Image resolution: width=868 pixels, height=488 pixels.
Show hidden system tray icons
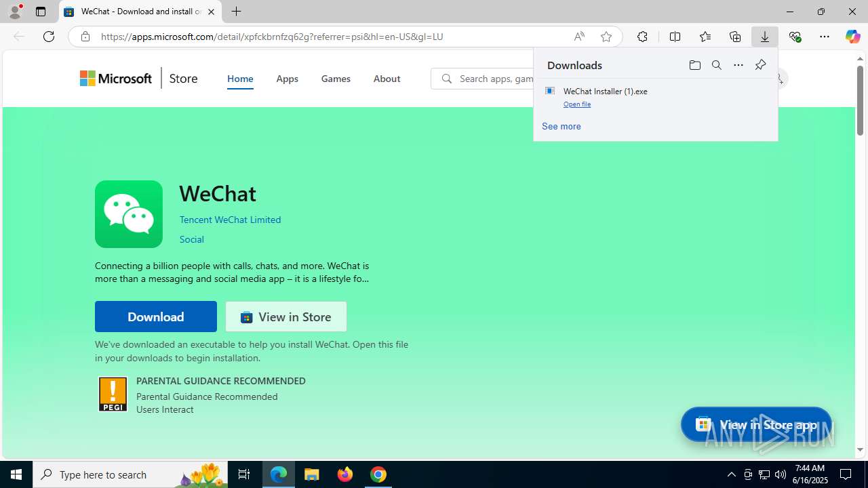click(732, 474)
